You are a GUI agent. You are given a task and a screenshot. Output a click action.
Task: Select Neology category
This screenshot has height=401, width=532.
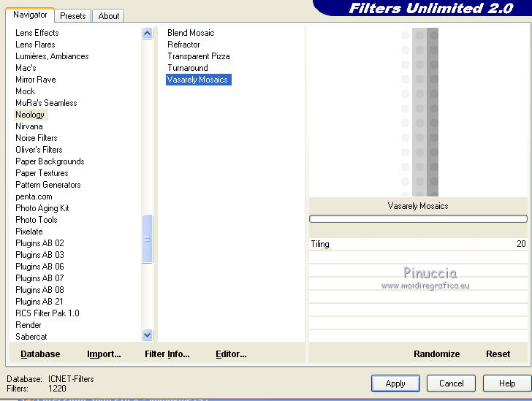pos(30,115)
